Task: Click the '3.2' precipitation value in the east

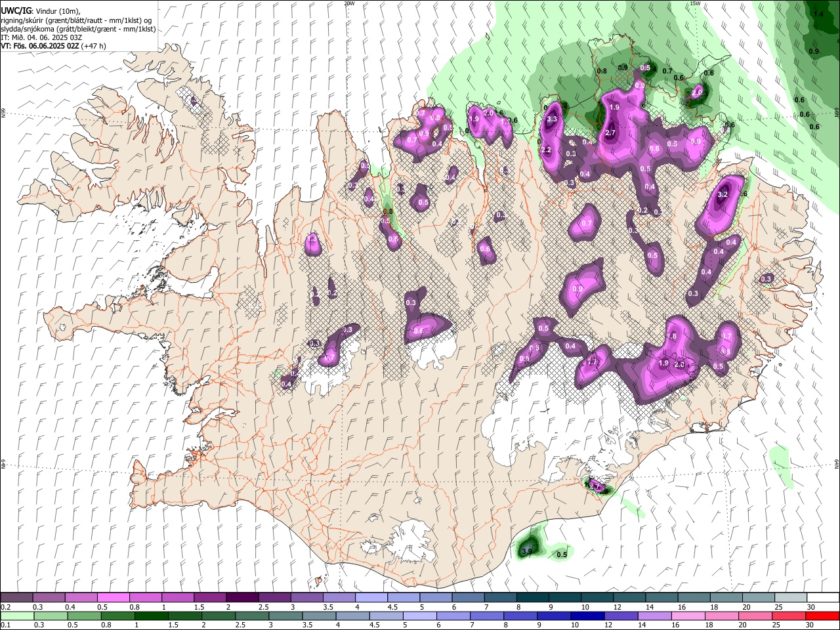Action: pos(723,194)
